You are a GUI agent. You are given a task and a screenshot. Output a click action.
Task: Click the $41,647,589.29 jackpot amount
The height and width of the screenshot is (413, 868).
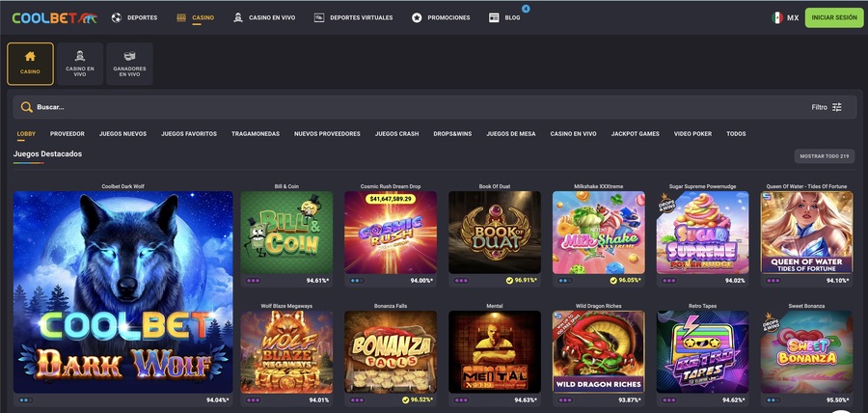391,198
